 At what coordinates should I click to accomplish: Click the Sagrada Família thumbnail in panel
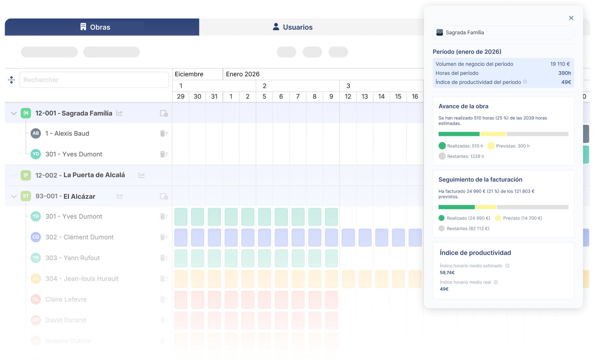(439, 32)
